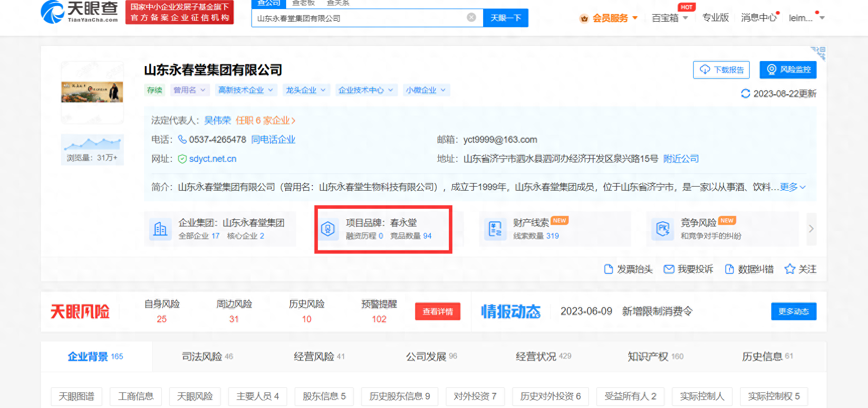Click the 风险监控 button
868x408 pixels.
[x=788, y=70]
